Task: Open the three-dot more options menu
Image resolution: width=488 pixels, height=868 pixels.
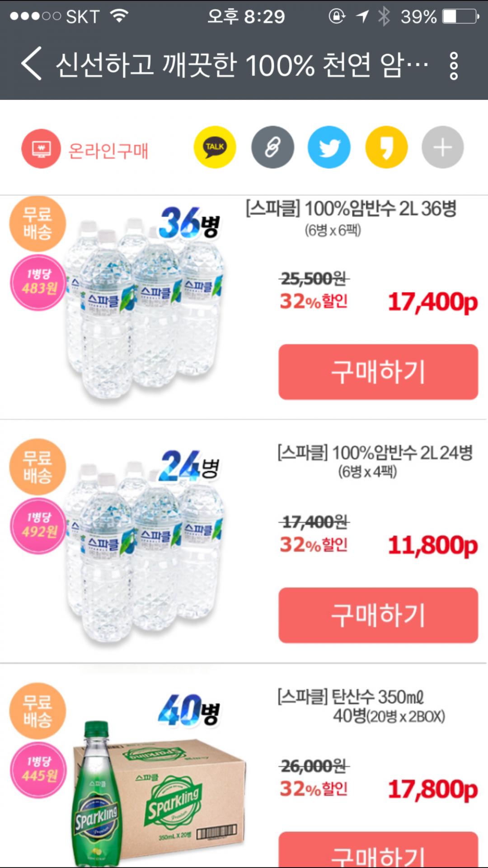Action: coord(454,66)
